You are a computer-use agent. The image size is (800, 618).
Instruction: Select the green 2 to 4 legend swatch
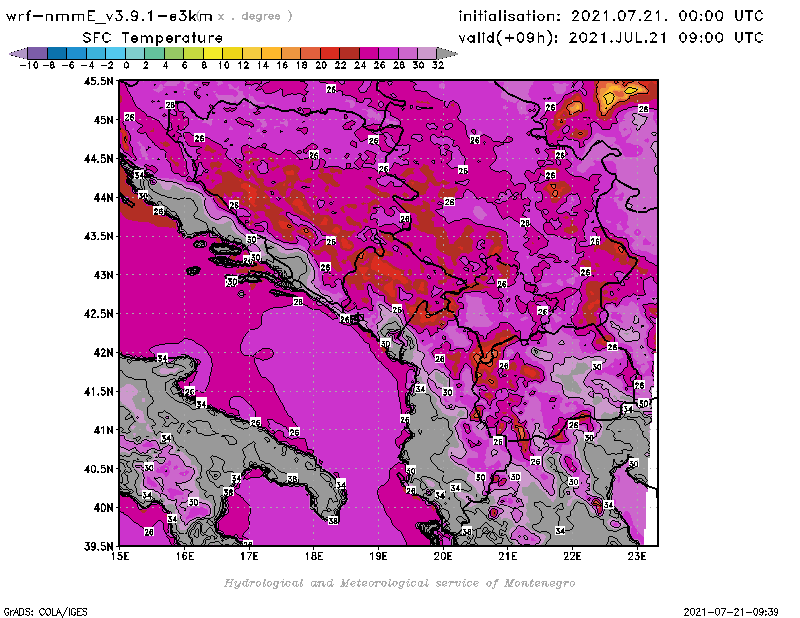(155, 53)
